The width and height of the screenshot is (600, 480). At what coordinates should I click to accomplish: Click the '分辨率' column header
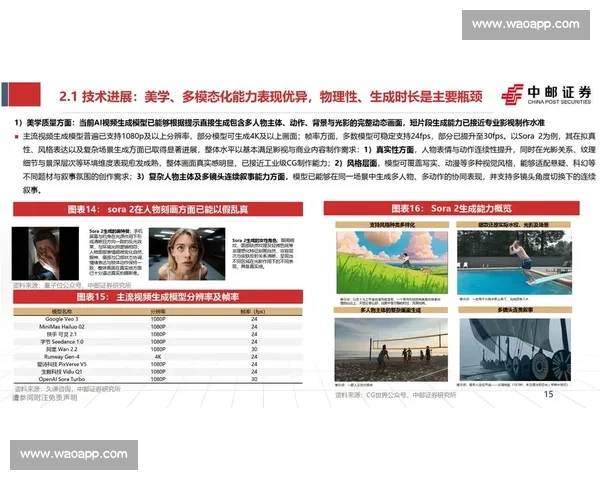click(x=158, y=312)
